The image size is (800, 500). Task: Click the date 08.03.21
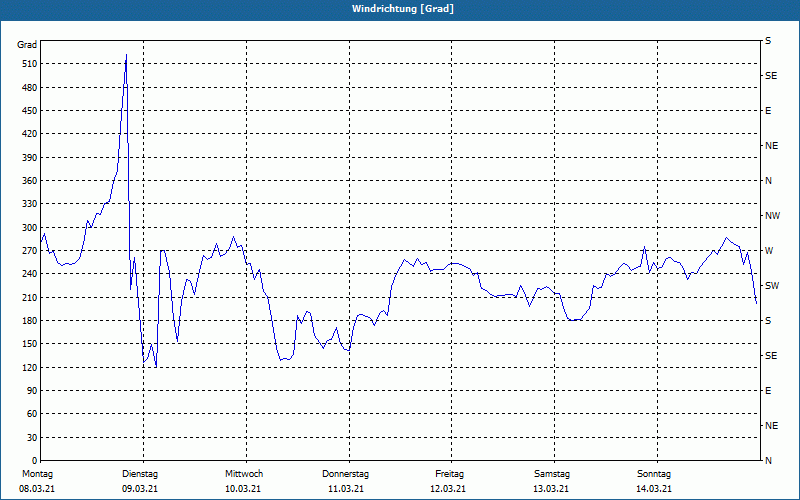[x=37, y=489]
